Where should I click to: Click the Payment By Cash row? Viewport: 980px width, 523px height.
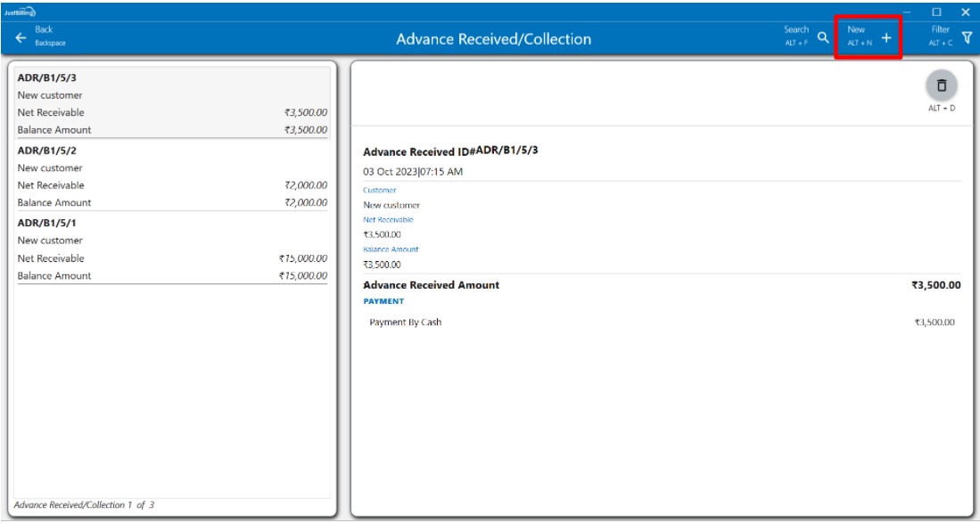(406, 323)
